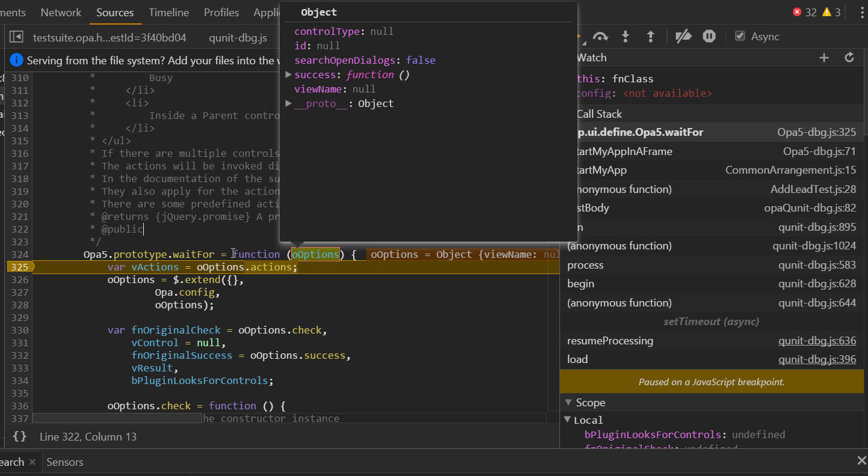This screenshot has height=476, width=868.
Task: Click the controlType: null property in the popup
Action: (x=343, y=31)
